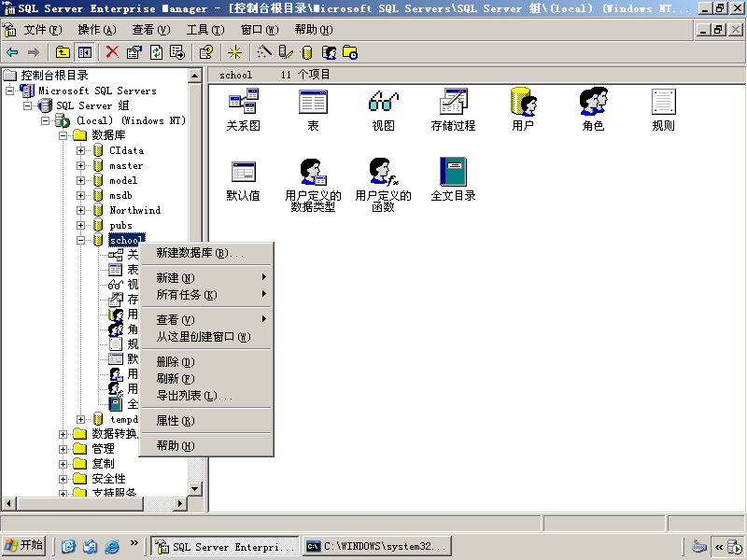
Task: Open the 用户定义的函数 icon
Action: pyautogui.click(x=384, y=185)
